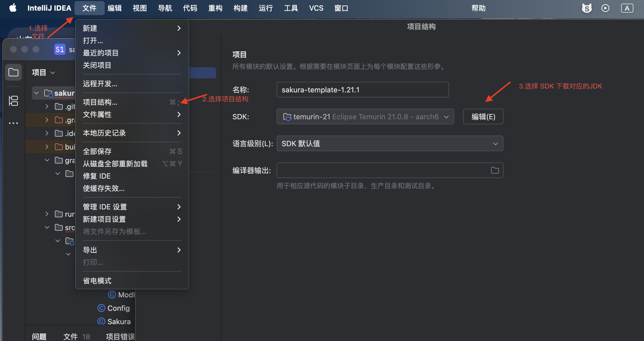
Task: Open the 工具 menu
Action: click(291, 8)
